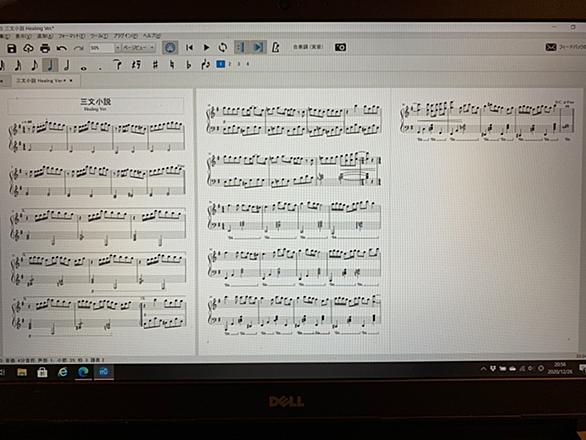This screenshot has width=586, height=440.
Task: Open the image capture camera tool
Action: tap(340, 47)
